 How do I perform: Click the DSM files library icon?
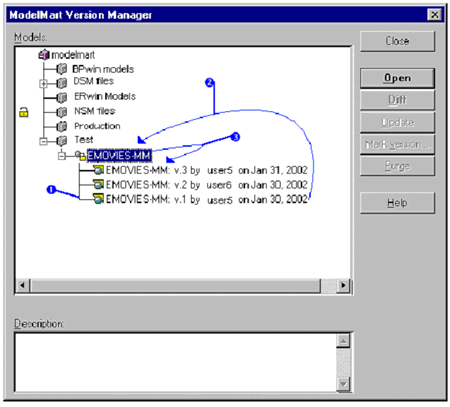[61, 82]
